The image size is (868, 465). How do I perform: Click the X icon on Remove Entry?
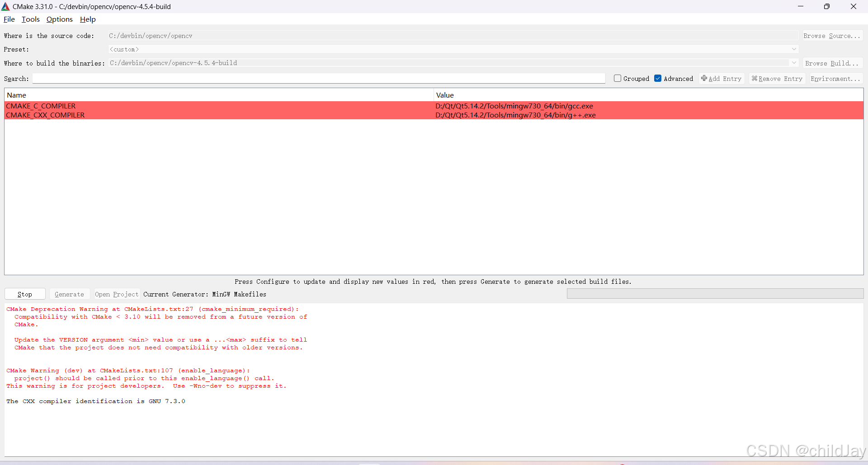[x=754, y=78]
